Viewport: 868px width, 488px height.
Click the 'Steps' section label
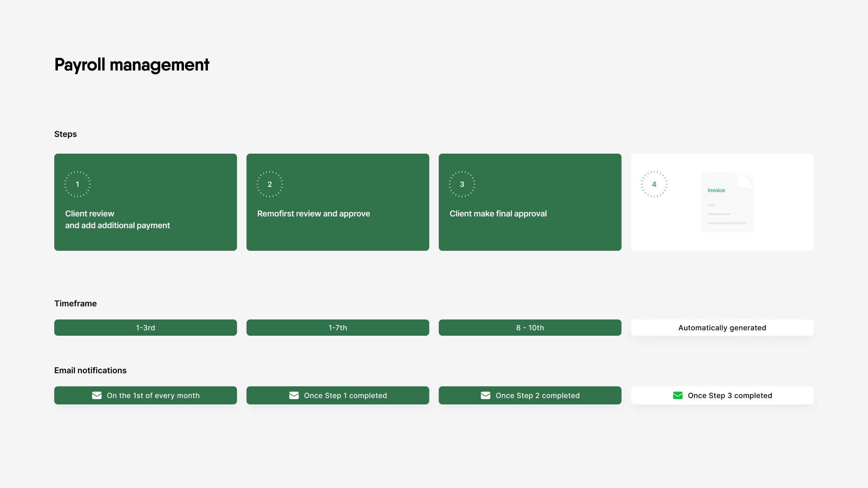coord(66,134)
